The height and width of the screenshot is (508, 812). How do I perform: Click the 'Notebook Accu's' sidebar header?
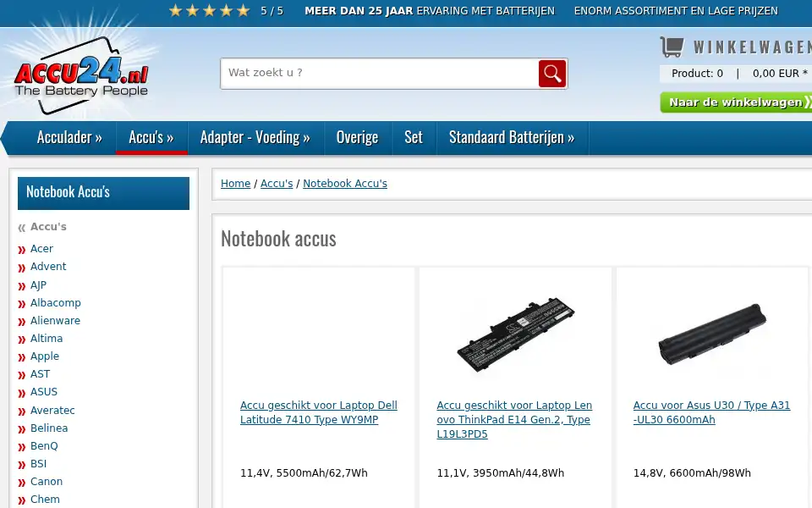tap(103, 193)
